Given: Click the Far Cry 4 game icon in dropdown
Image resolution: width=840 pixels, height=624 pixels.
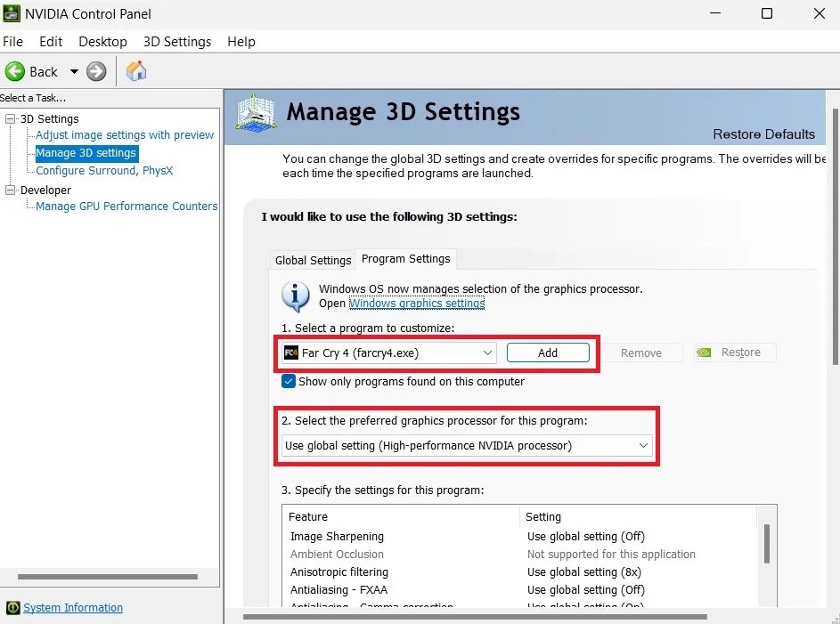Looking at the screenshot, I should point(291,353).
